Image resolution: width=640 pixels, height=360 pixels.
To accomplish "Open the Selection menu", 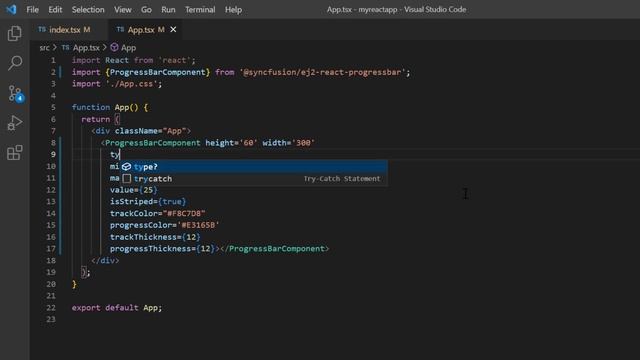I will (88, 9).
